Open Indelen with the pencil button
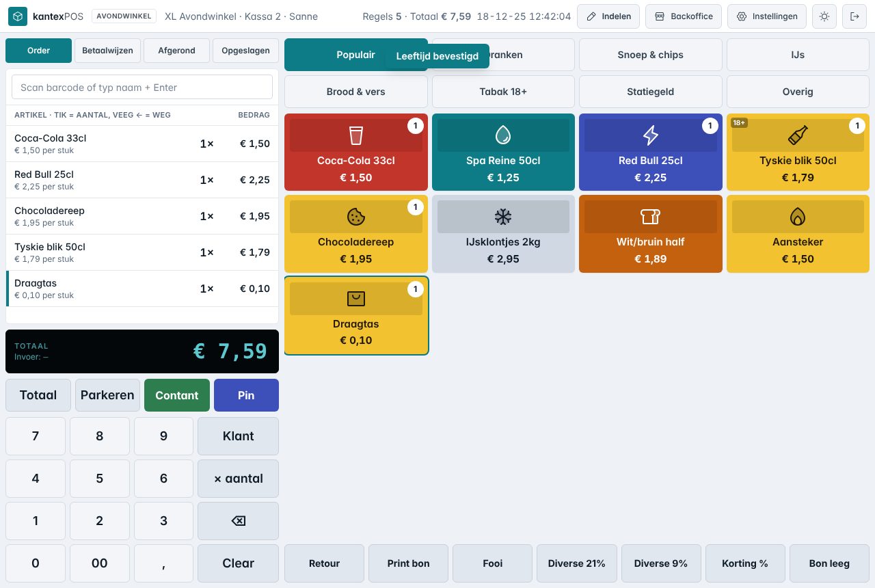This screenshot has width=875, height=588. tap(608, 16)
